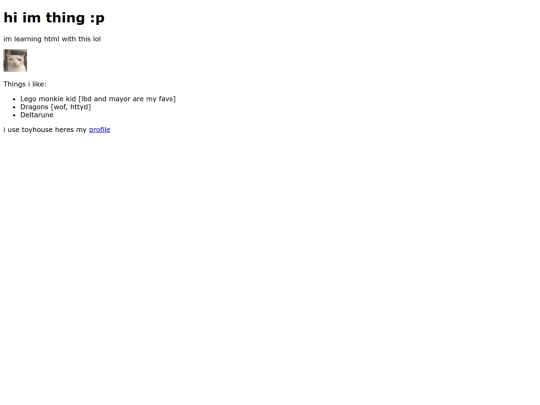The image size is (540, 405).
Task: Click the words 'heres my' before the link
Action: [71, 130]
